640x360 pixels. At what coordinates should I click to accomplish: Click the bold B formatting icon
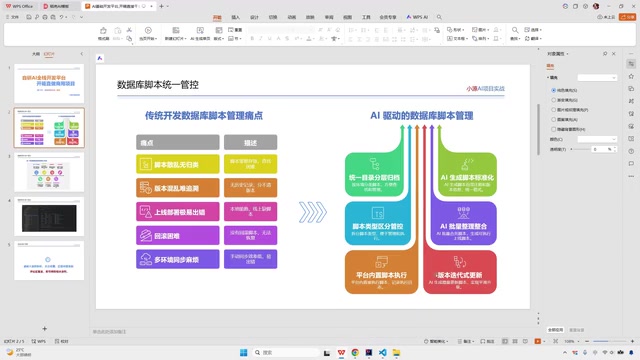[x=252, y=38]
